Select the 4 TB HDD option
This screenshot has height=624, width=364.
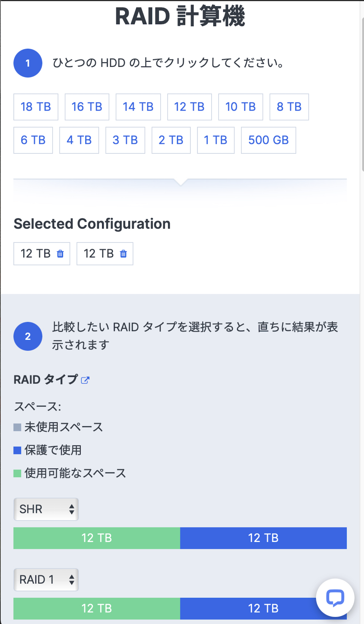(x=79, y=140)
